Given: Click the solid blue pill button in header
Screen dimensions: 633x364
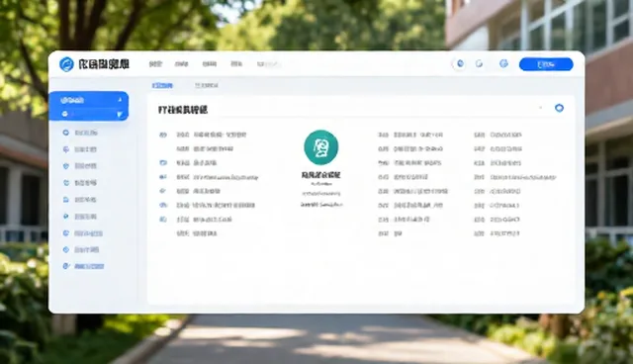Looking at the screenshot, I should [546, 64].
